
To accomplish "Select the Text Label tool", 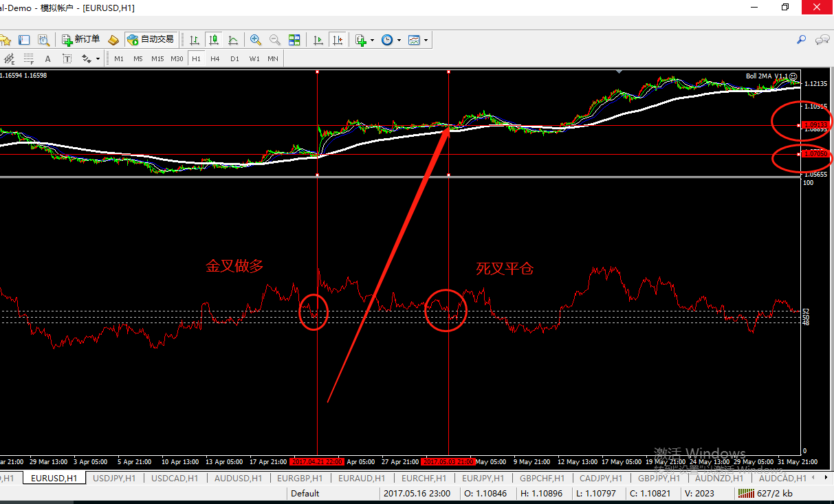I will [67, 58].
